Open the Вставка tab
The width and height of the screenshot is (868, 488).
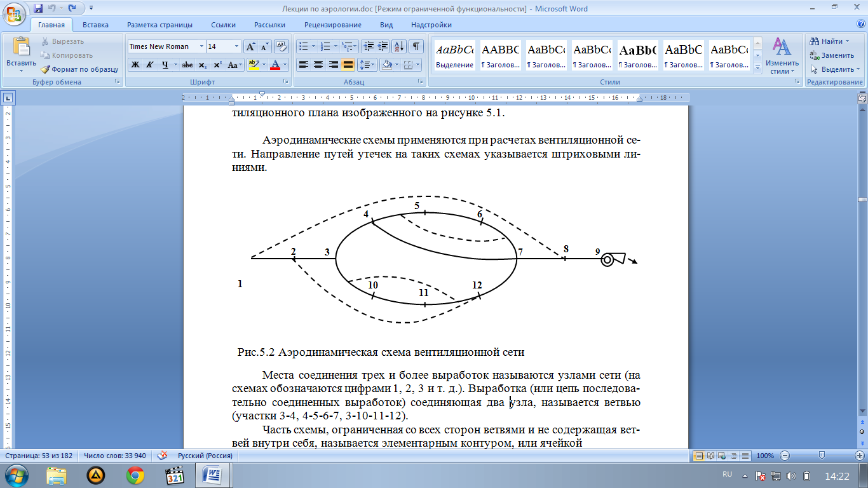point(95,25)
